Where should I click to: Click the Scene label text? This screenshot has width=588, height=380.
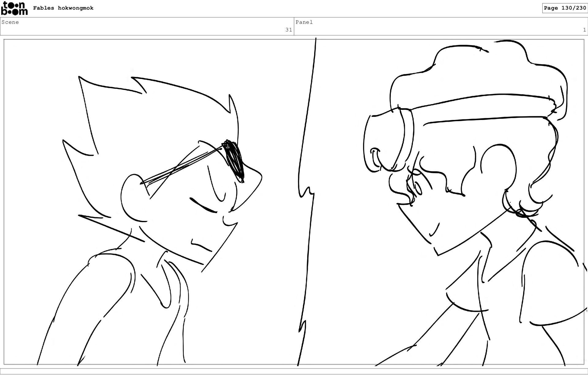(x=10, y=22)
